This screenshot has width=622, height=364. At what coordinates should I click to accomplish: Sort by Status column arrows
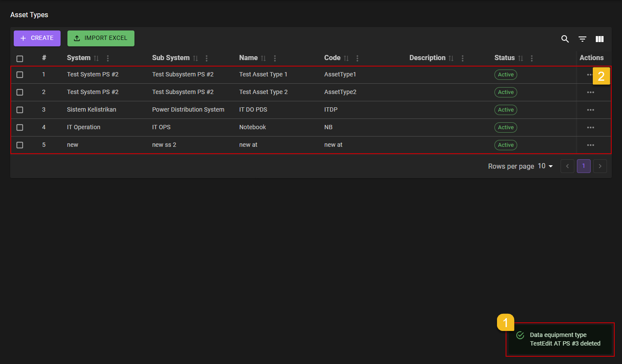click(521, 58)
